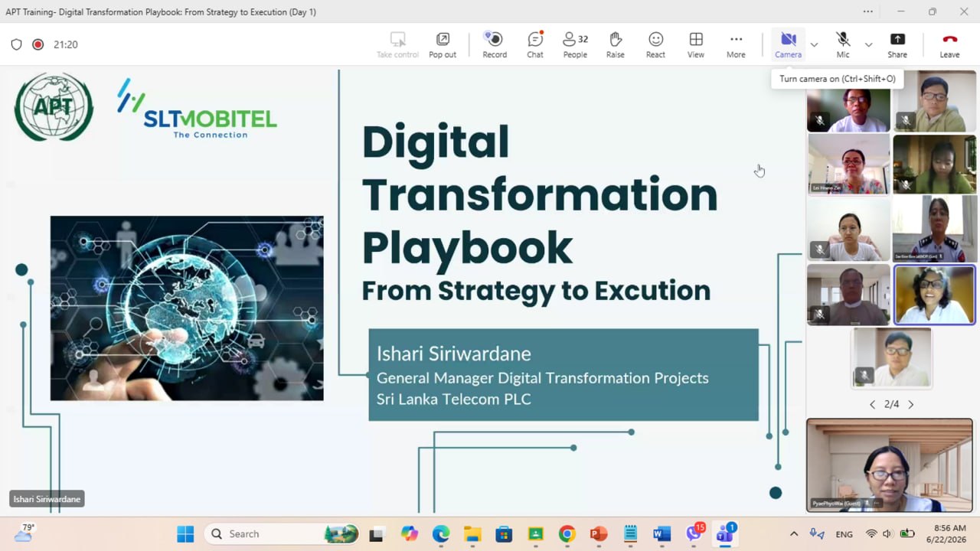Screen dimensions: 980x551
Task: Click the battery status icon
Action: [907, 534]
